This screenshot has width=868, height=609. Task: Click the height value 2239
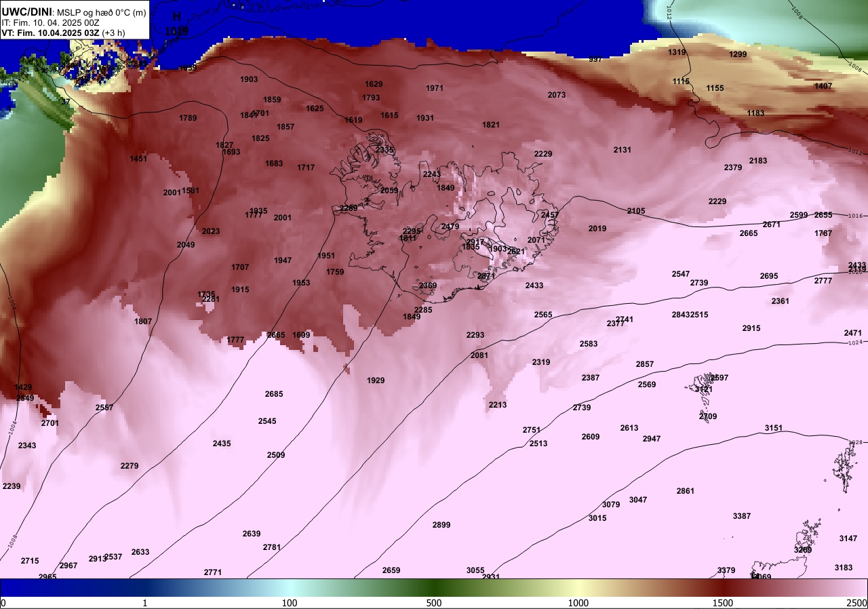click(x=12, y=486)
